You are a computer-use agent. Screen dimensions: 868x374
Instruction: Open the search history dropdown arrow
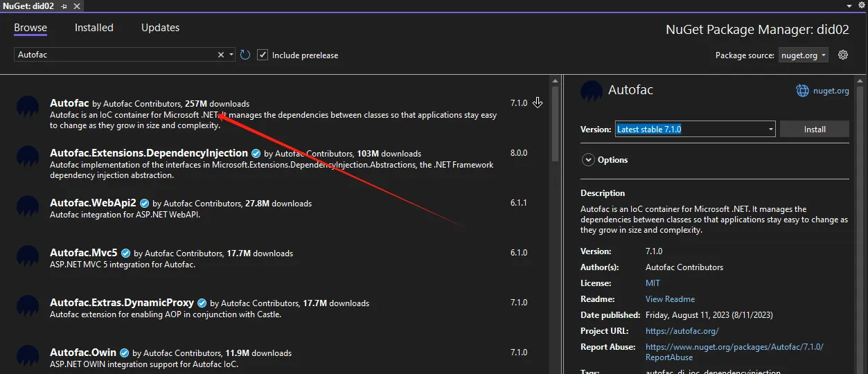point(231,55)
